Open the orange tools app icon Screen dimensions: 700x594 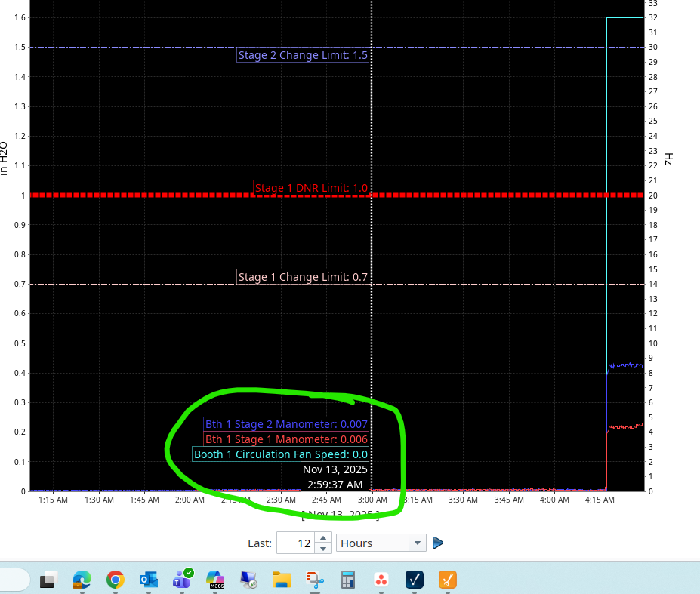tap(448, 580)
